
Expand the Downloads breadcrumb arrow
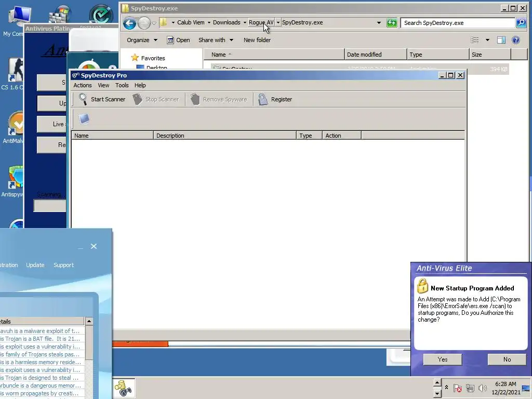pos(245,22)
